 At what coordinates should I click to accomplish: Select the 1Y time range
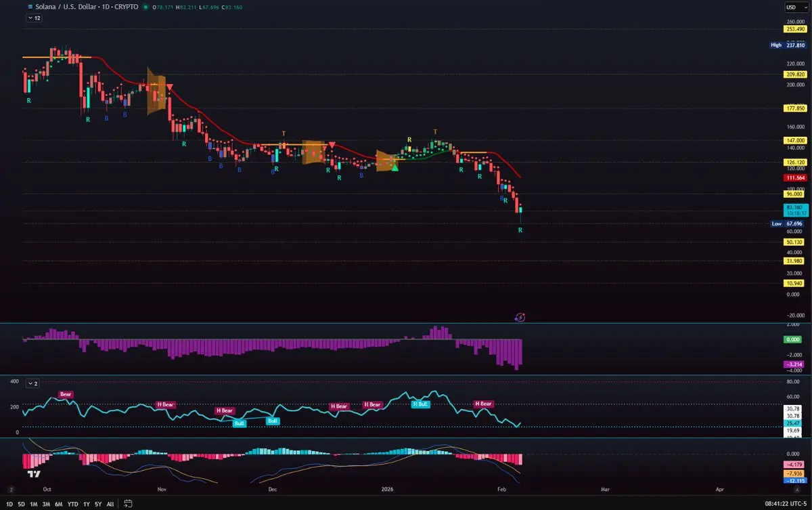click(87, 504)
